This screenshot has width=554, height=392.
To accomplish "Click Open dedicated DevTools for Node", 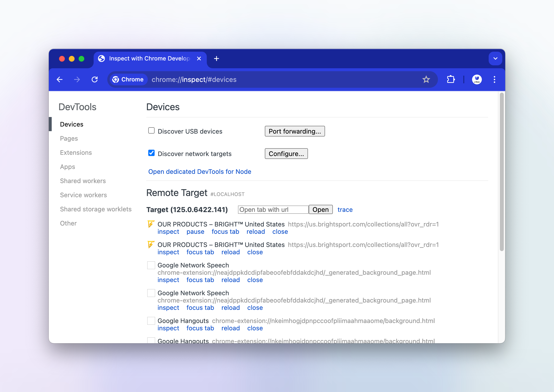I will (x=199, y=171).
